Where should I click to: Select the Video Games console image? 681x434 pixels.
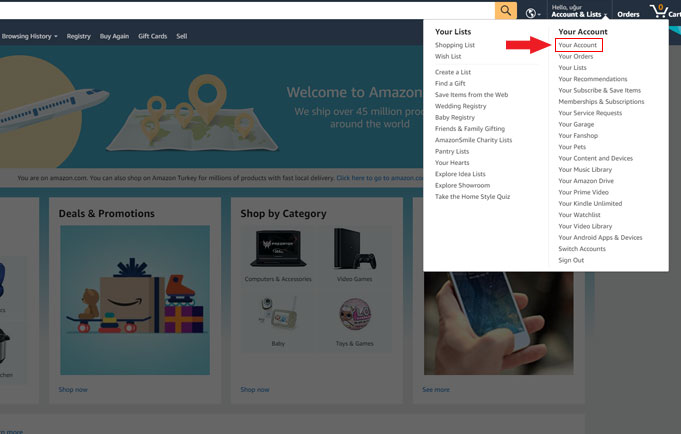click(x=354, y=249)
